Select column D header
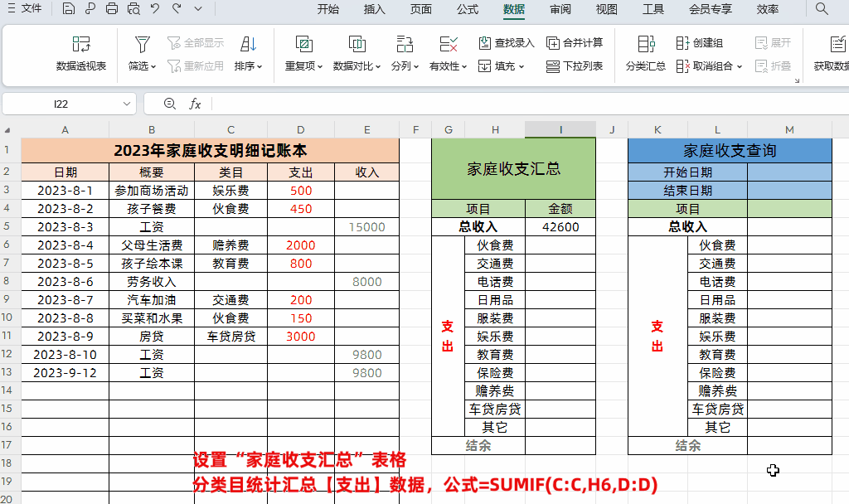849x504 pixels. coord(300,130)
